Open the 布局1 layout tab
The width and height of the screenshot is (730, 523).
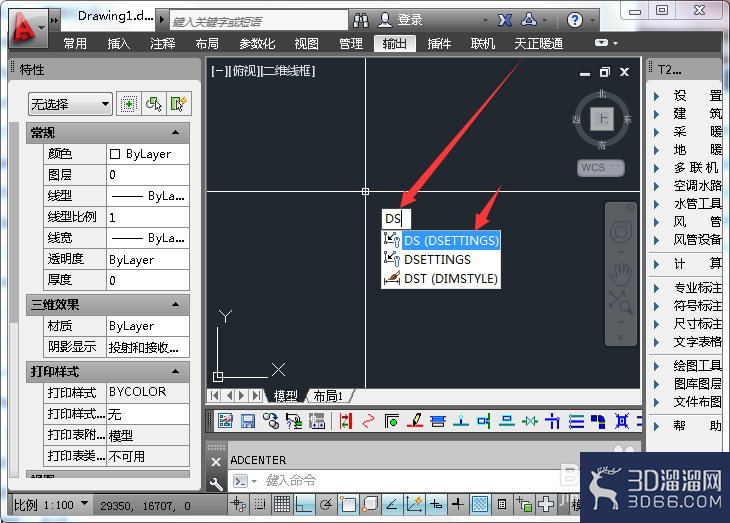pos(328,396)
